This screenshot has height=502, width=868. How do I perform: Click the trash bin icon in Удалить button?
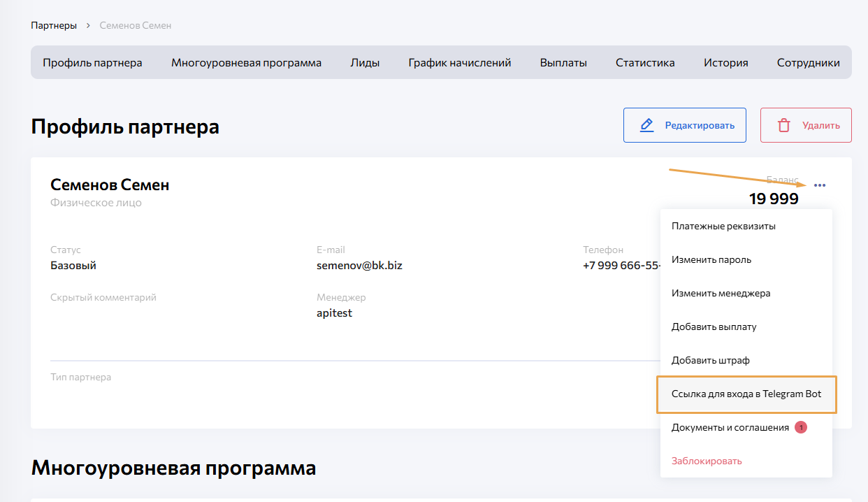[x=784, y=125]
